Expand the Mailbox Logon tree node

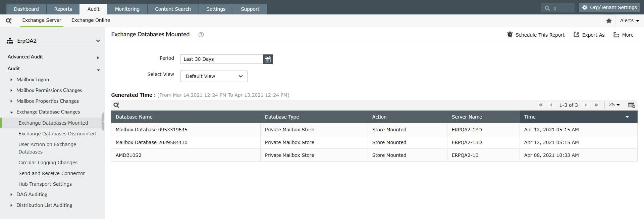(x=11, y=80)
